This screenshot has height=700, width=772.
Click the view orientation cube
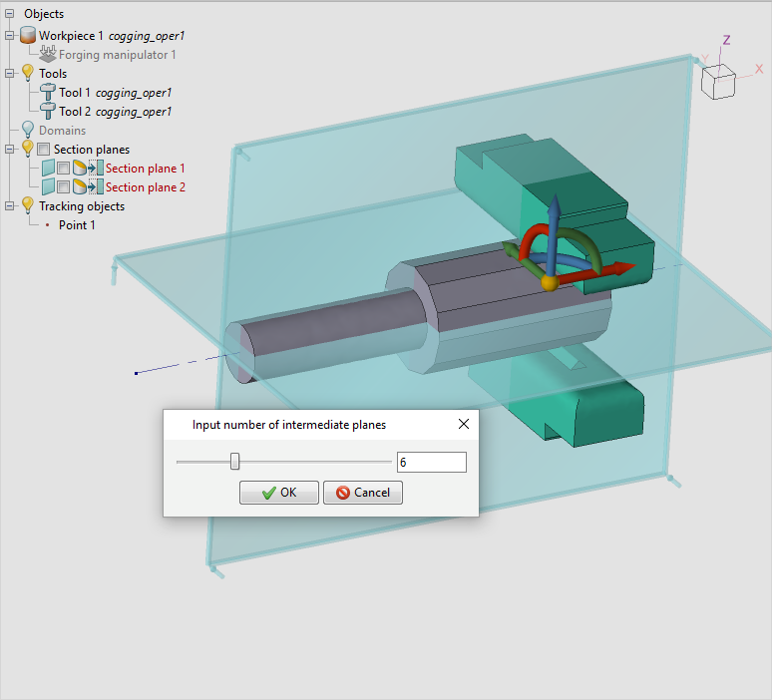pyautogui.click(x=719, y=80)
